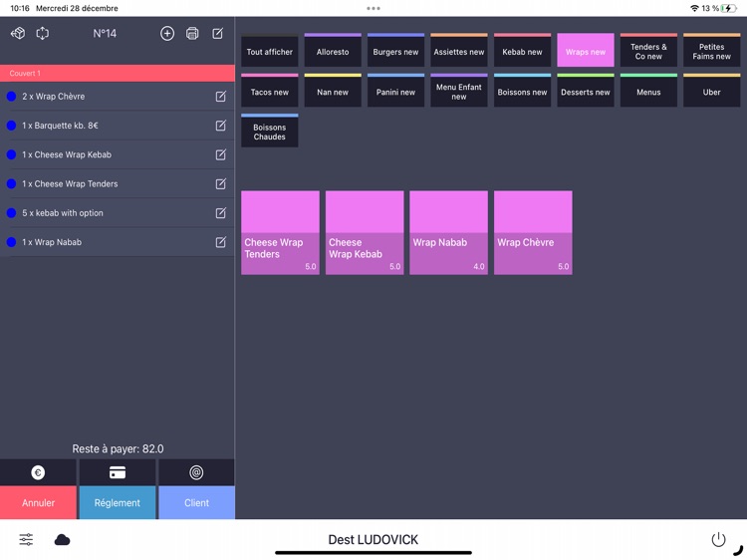Print the ticket with printer icon
This screenshot has height=560, width=747.
[192, 33]
